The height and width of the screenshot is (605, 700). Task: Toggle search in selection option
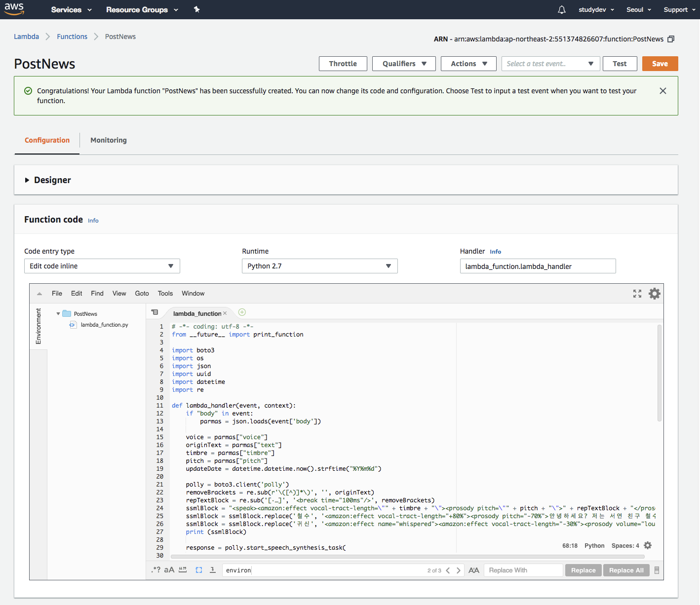pos(199,570)
